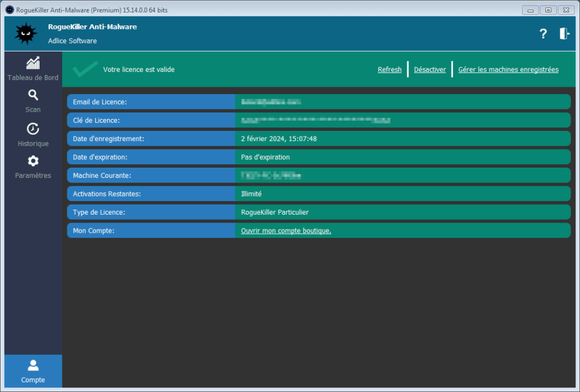Viewport: 580px width, 392px height.
Task: Click the title bar application icon
Action: [x=10, y=10]
